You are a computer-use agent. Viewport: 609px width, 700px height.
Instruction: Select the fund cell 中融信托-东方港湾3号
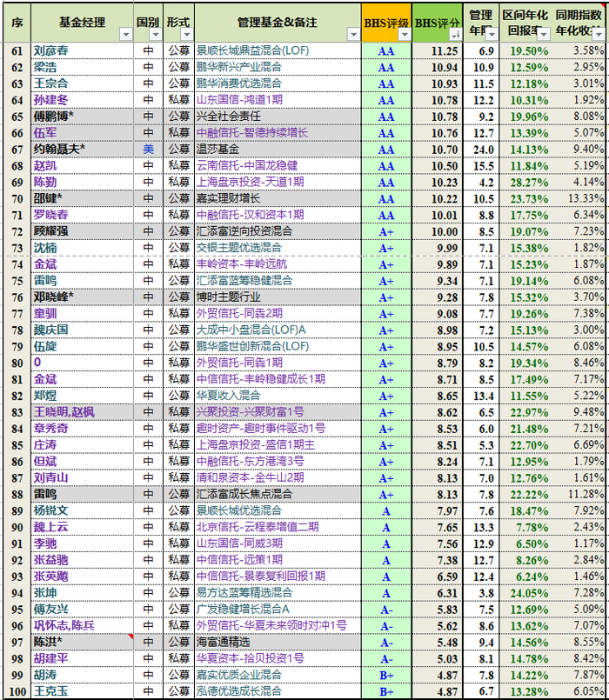(278, 462)
